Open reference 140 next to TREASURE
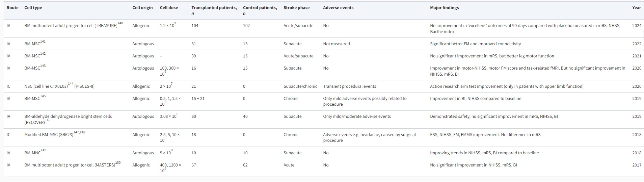The width and height of the screenshot is (644, 182). (x=120, y=23)
